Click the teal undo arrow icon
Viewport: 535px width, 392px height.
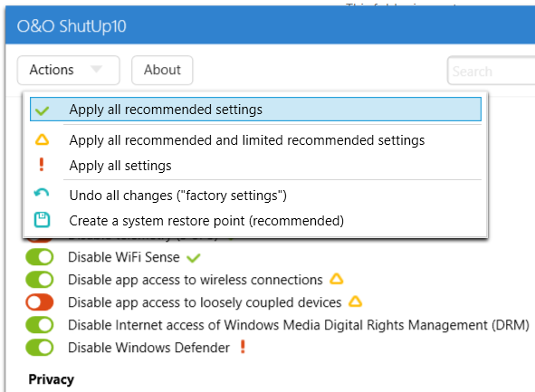pos(42,193)
